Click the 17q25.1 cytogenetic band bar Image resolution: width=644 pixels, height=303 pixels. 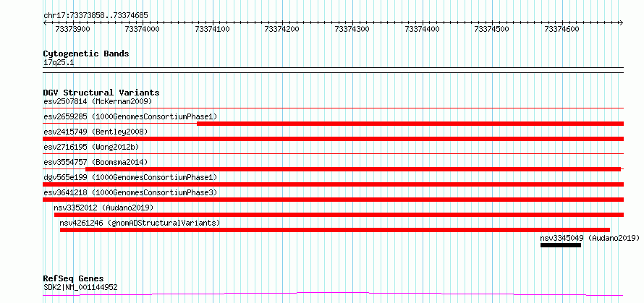[333, 70]
